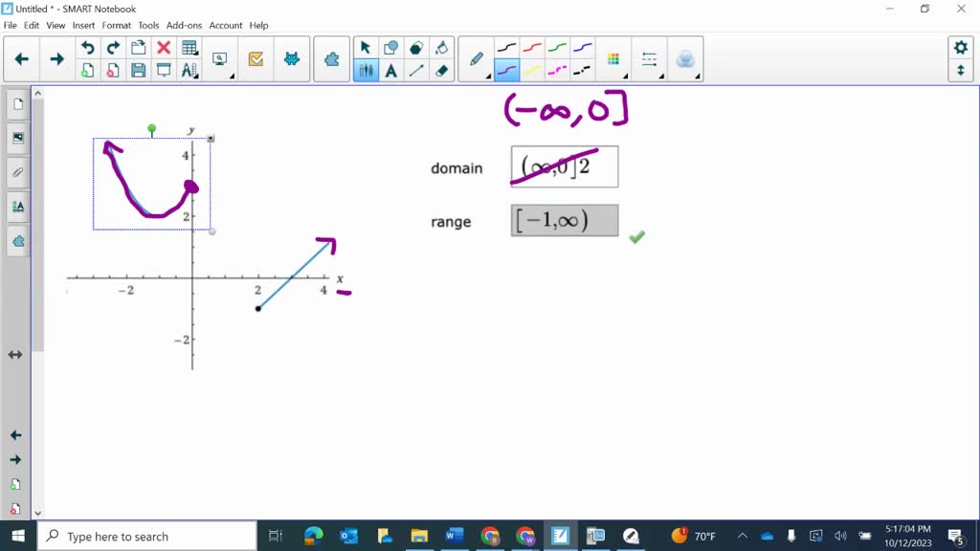Open the Shapes tool
Screen dimensions: 980x551
pyautogui.click(x=392, y=46)
